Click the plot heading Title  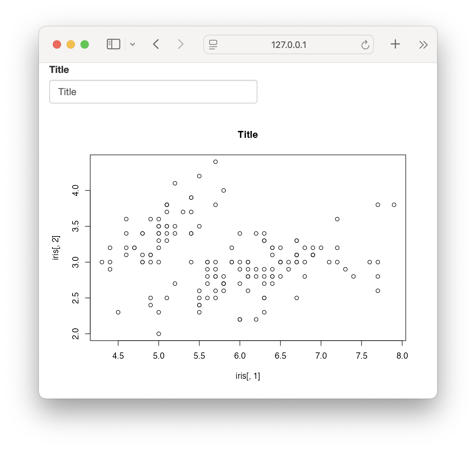248,135
